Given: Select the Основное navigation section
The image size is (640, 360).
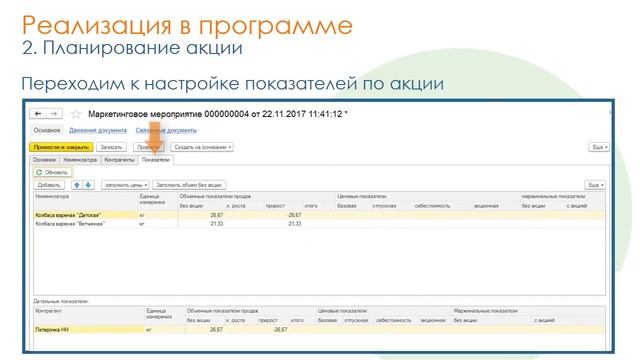Looking at the screenshot, I should (x=47, y=130).
